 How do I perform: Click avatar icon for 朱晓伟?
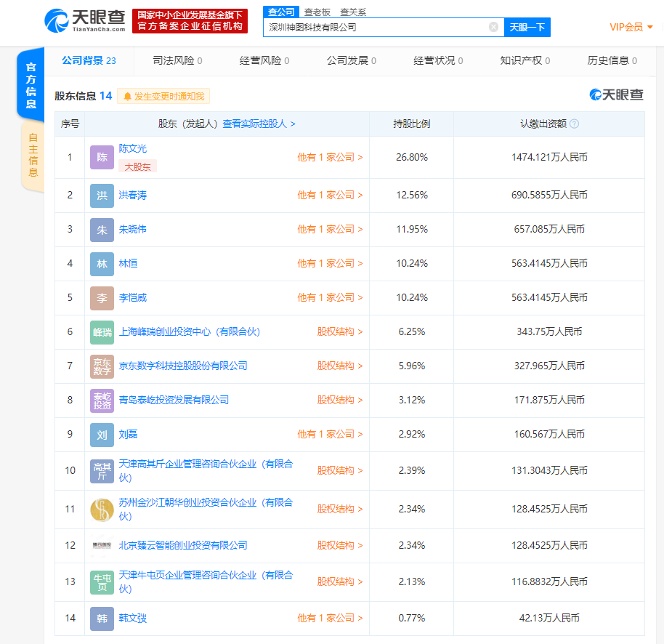point(102,230)
